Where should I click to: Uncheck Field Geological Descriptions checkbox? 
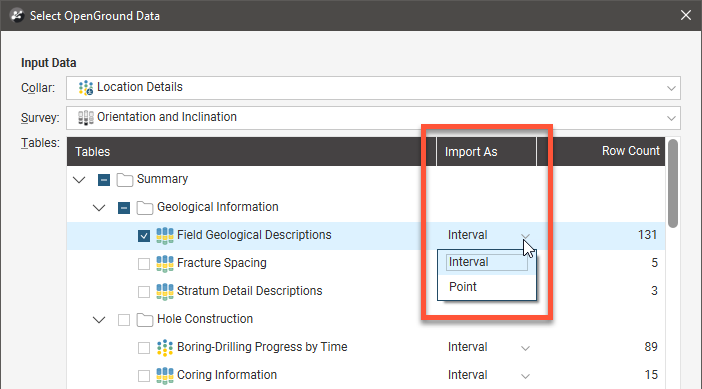[x=144, y=236]
